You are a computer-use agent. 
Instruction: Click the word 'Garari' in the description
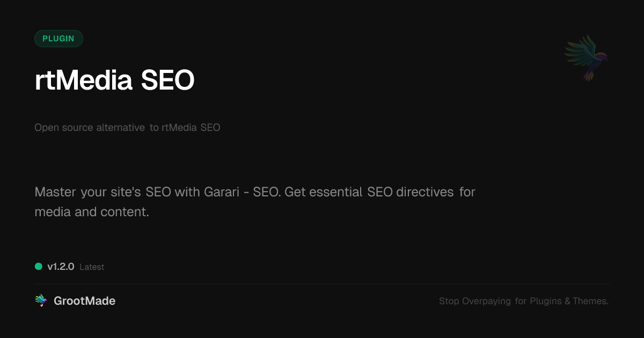click(221, 192)
